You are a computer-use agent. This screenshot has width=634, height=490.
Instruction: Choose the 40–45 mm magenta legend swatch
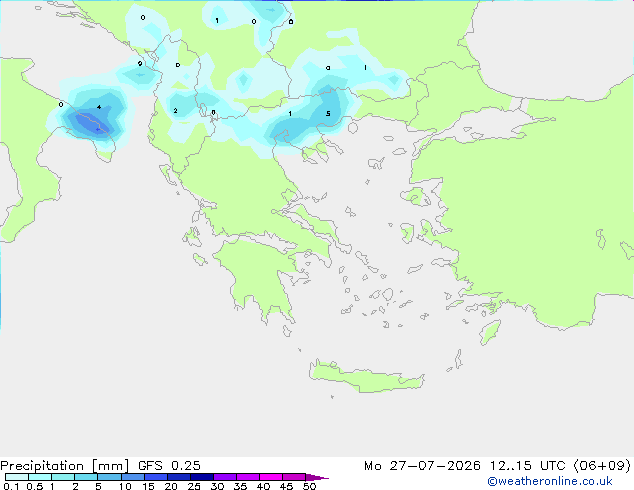[x=271, y=477]
